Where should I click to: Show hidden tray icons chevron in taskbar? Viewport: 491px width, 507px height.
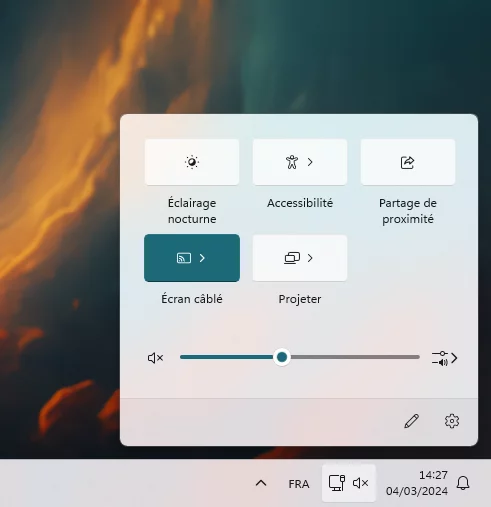click(x=261, y=483)
